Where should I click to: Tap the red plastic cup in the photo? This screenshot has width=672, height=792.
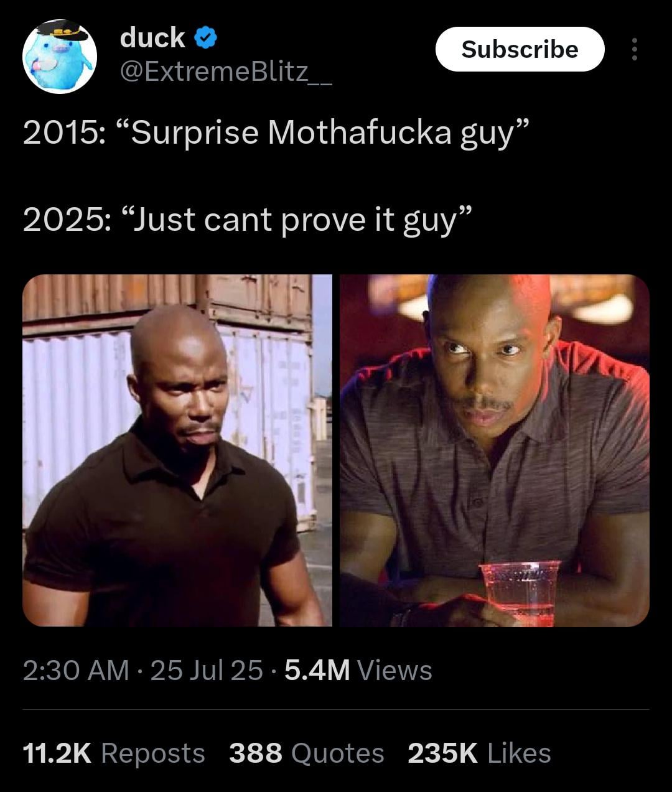(x=520, y=592)
